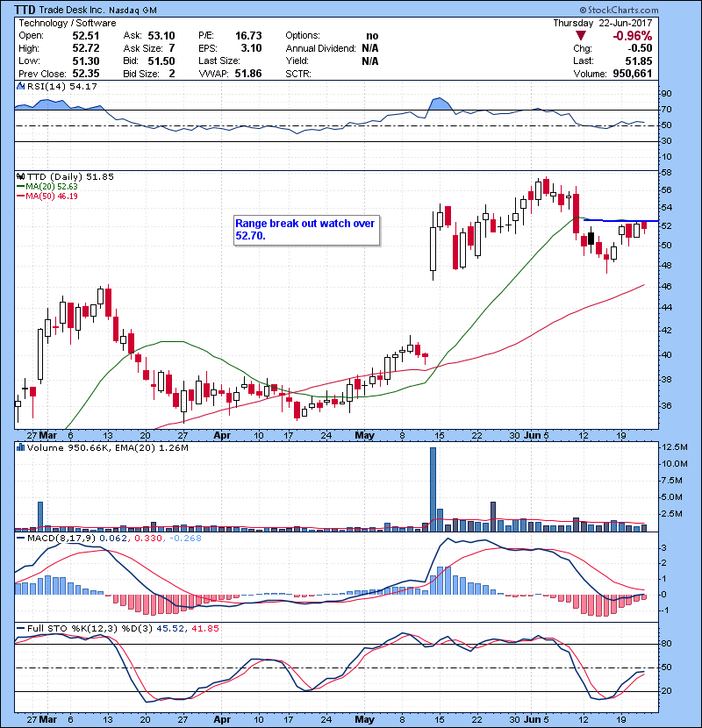The image size is (702, 728).
Task: Click the 58 label on price axis
Action: click(x=666, y=173)
